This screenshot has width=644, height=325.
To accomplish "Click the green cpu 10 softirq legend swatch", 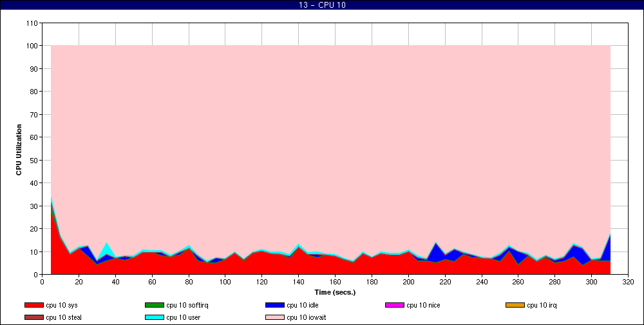I will (155, 305).
